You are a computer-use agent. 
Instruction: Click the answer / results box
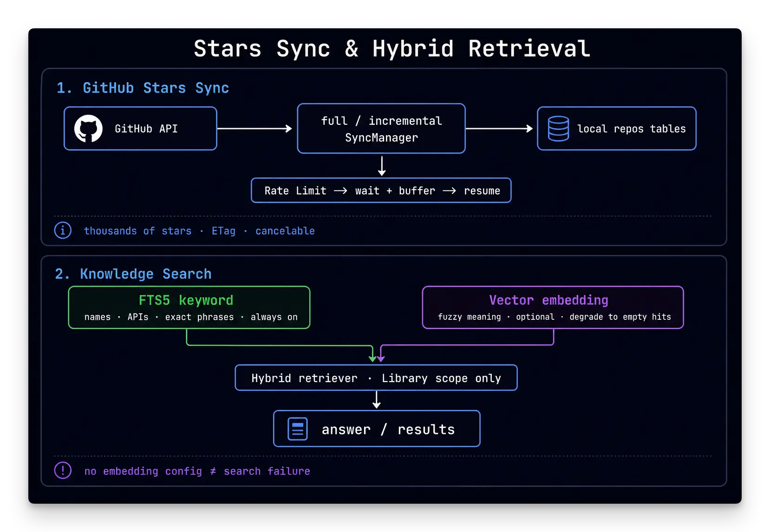click(377, 428)
